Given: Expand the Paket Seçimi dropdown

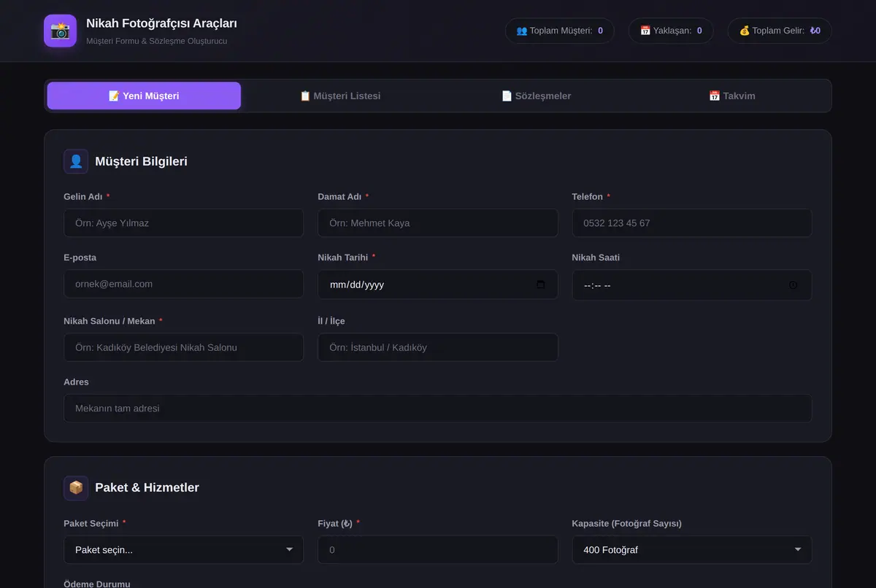Looking at the screenshot, I should (x=183, y=550).
